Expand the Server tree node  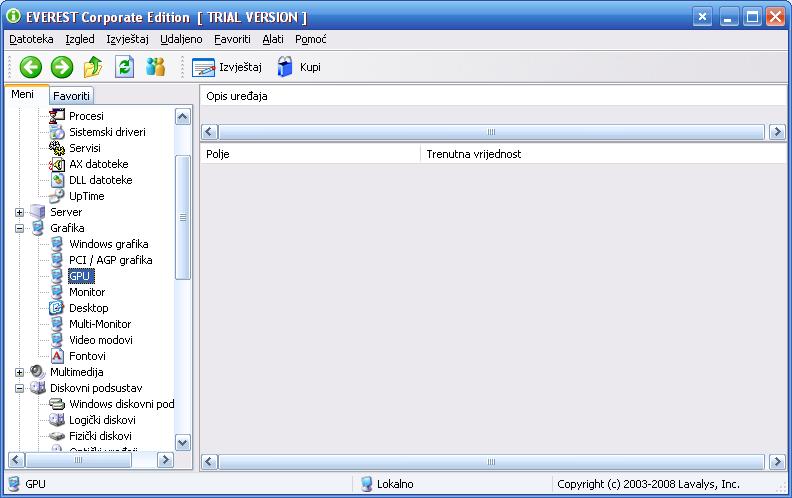[x=19, y=212]
